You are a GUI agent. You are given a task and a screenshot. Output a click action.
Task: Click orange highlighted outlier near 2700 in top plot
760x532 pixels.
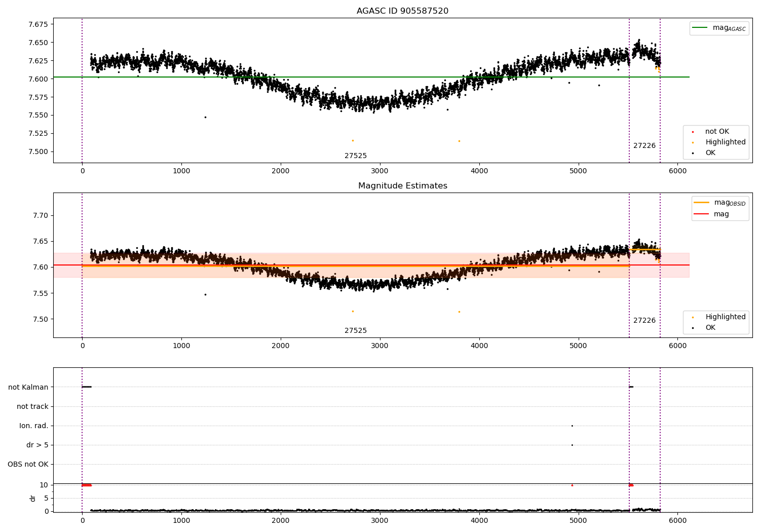pos(353,140)
